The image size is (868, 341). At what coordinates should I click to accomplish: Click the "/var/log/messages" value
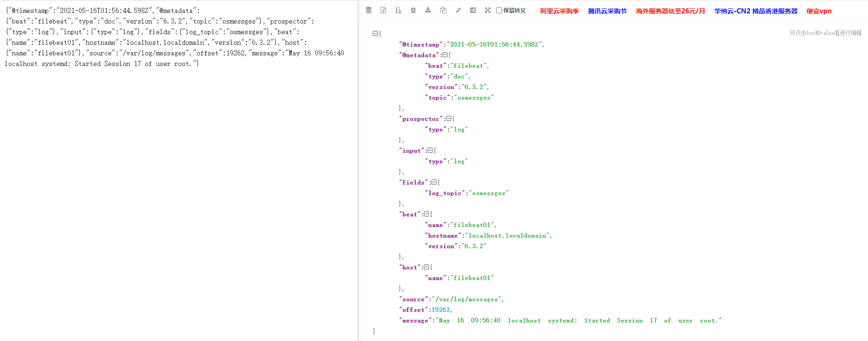coord(467,299)
